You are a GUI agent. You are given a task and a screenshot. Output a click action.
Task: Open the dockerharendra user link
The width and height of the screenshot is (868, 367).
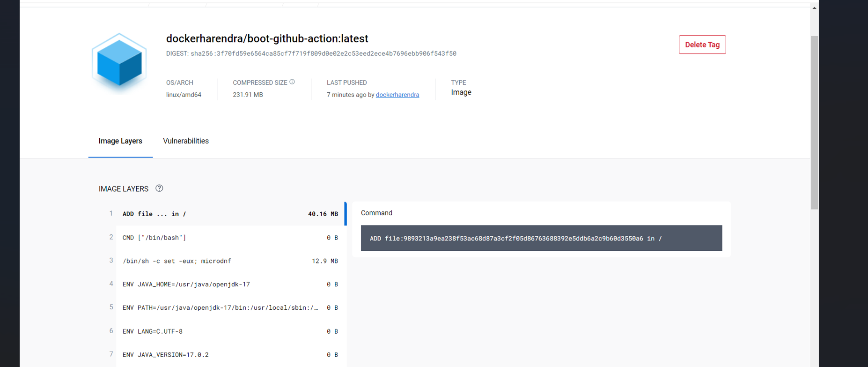tap(397, 95)
